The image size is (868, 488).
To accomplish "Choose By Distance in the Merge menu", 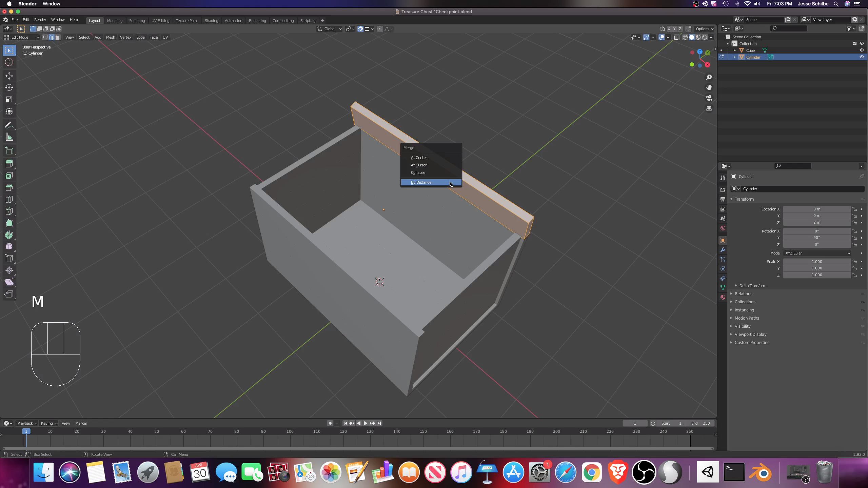I will [x=421, y=182].
